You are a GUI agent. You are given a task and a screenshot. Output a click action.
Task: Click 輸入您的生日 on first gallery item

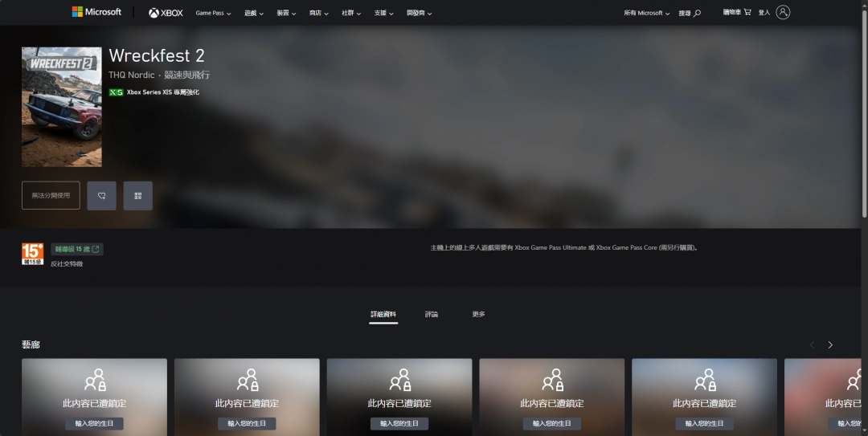coord(94,423)
